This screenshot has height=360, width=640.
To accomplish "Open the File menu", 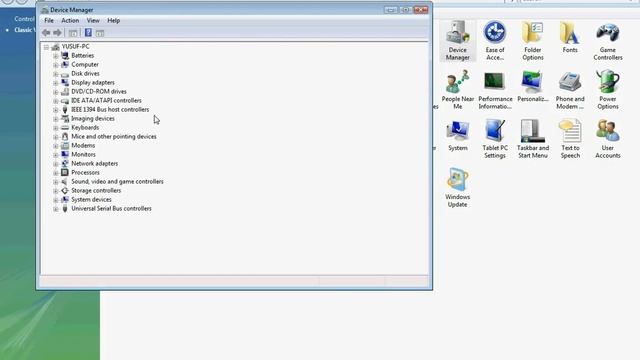I will [49, 20].
